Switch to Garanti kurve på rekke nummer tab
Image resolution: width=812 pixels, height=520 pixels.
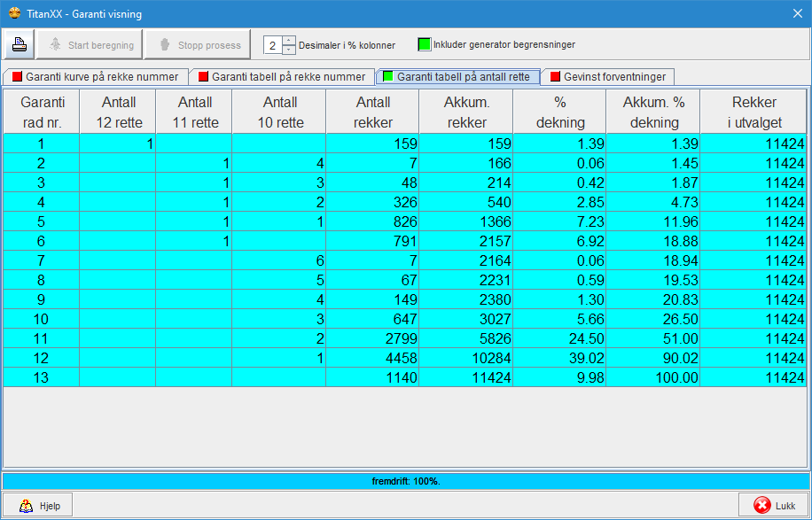[x=95, y=77]
